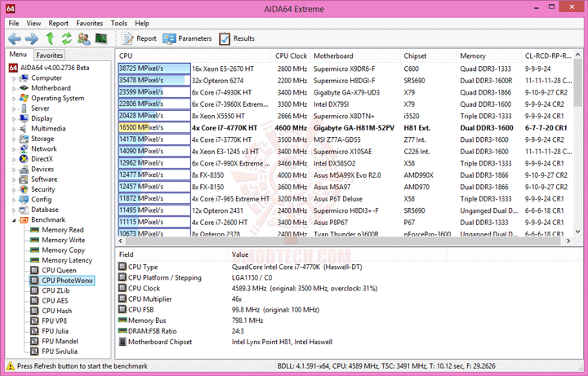Expand the Network tree node
This screenshot has width=588, height=376.
point(14,149)
